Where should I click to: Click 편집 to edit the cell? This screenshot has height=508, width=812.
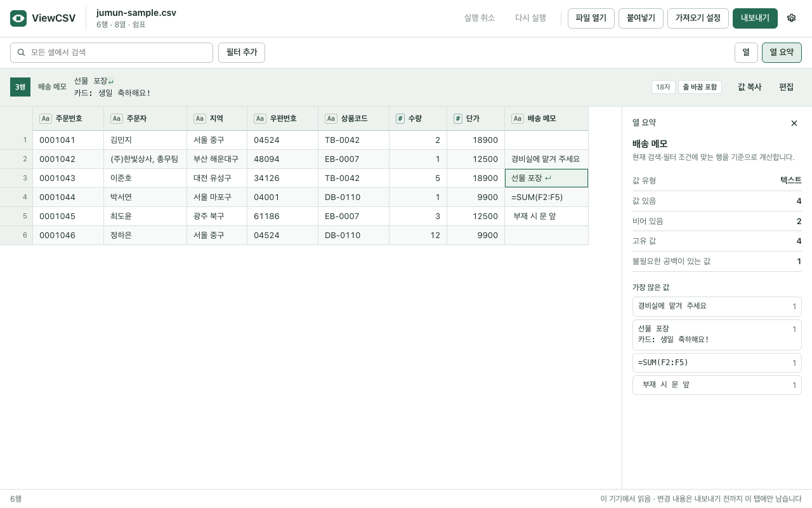[x=787, y=87]
